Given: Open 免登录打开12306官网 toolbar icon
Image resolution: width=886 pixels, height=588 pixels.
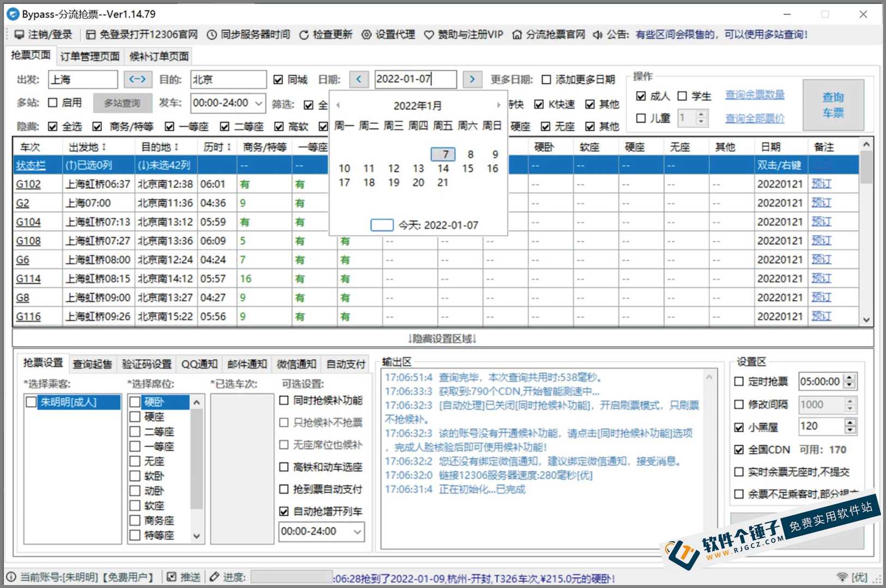Looking at the screenshot, I should (x=91, y=35).
